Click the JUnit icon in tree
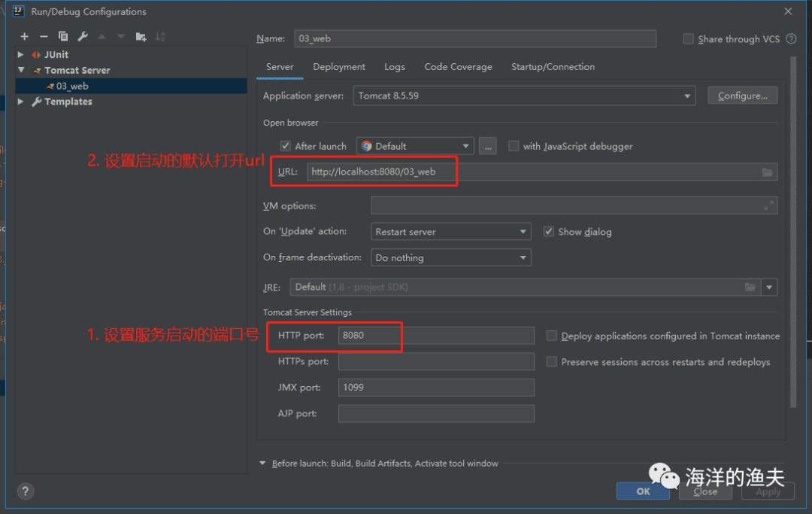This screenshot has width=812, height=514. pyautogui.click(x=36, y=54)
